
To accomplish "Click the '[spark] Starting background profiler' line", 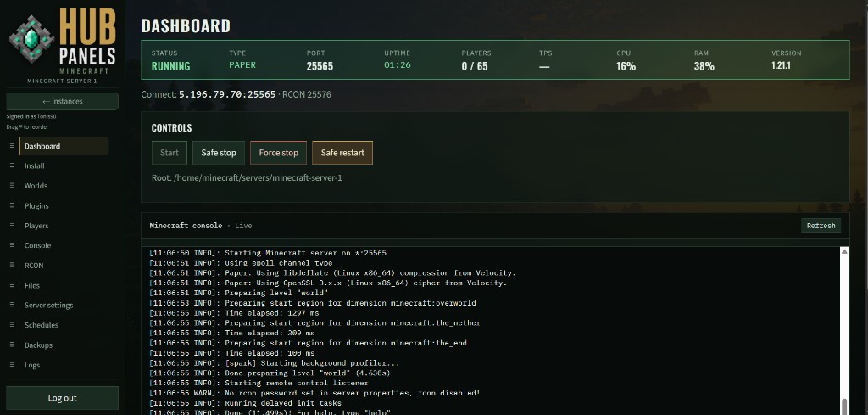I will click(x=274, y=363).
